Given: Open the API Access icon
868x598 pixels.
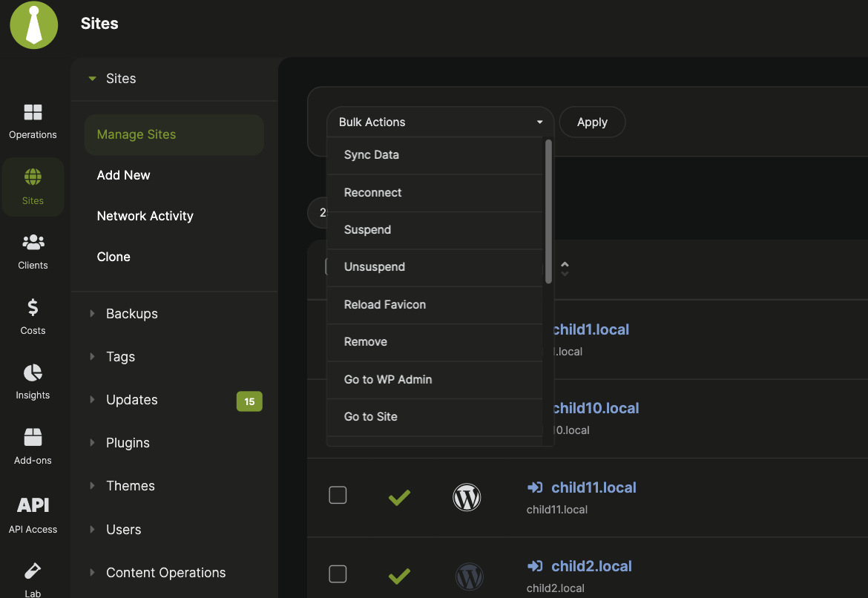Looking at the screenshot, I should [33, 505].
